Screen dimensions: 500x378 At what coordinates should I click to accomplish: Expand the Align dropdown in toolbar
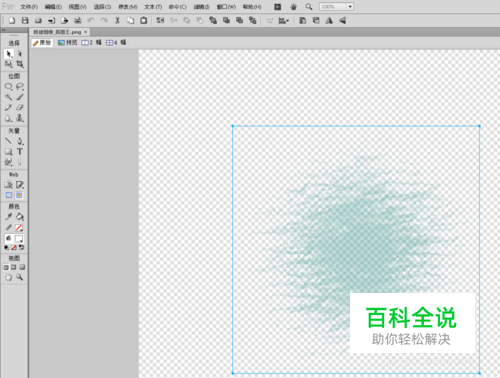click(284, 21)
